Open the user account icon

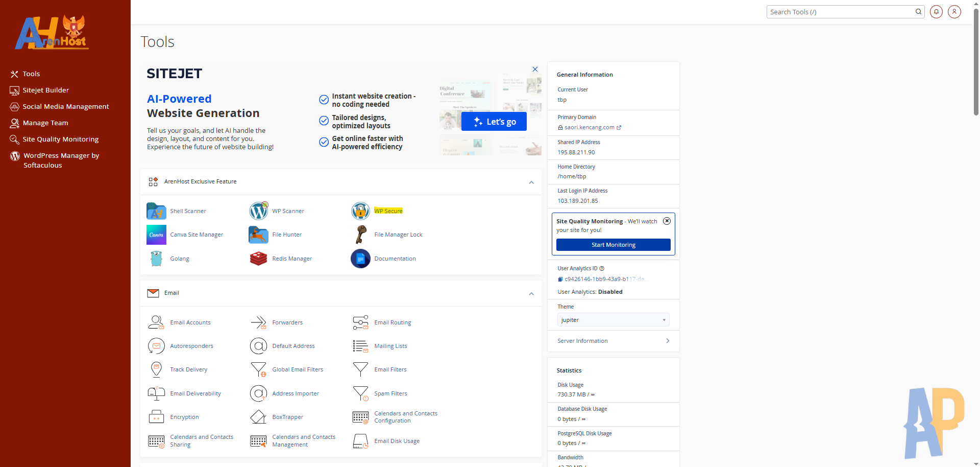tap(954, 12)
